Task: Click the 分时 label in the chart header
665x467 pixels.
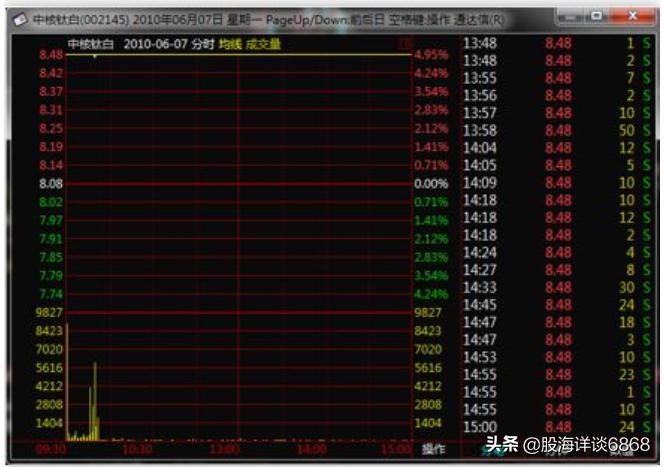Action: click(203, 44)
